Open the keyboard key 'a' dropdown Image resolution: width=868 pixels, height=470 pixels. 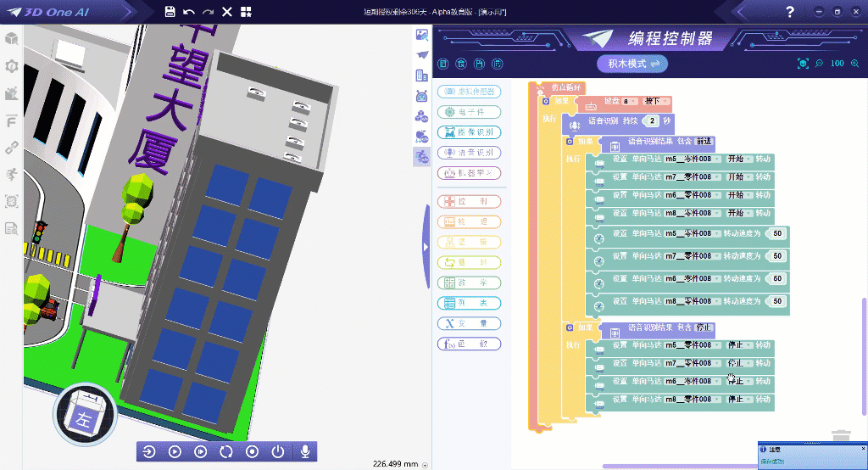630,101
